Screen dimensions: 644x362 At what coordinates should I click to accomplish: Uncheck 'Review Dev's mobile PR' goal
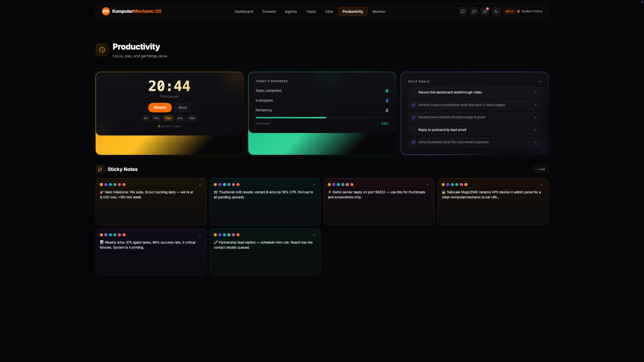tap(414, 117)
